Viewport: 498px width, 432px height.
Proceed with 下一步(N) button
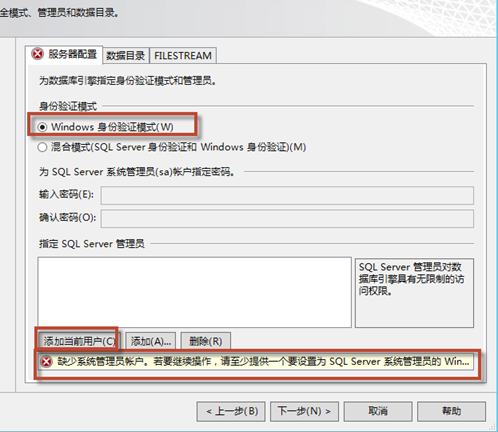point(304,411)
